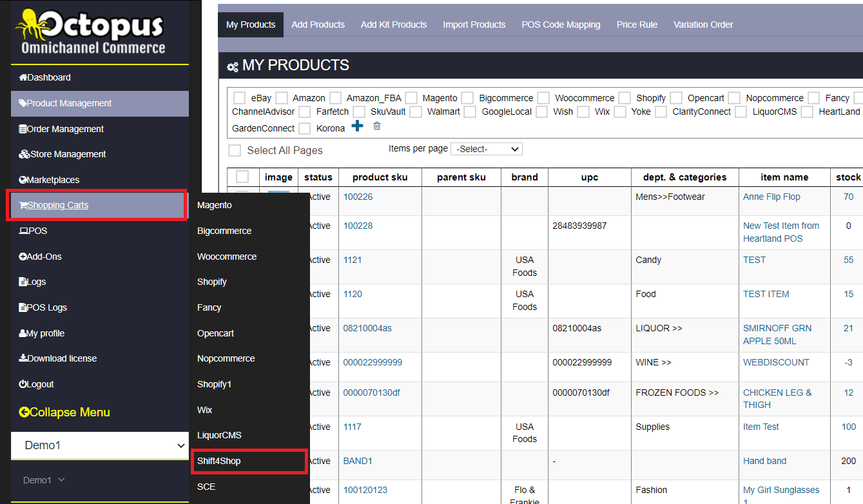This screenshot has width=863, height=504.
Task: Click the item name column header
Action: pos(784,177)
